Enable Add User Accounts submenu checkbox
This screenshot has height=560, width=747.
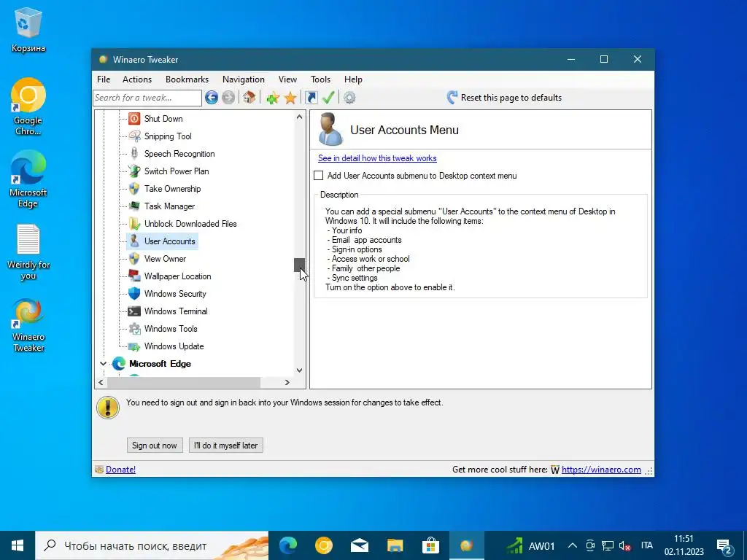click(x=319, y=175)
